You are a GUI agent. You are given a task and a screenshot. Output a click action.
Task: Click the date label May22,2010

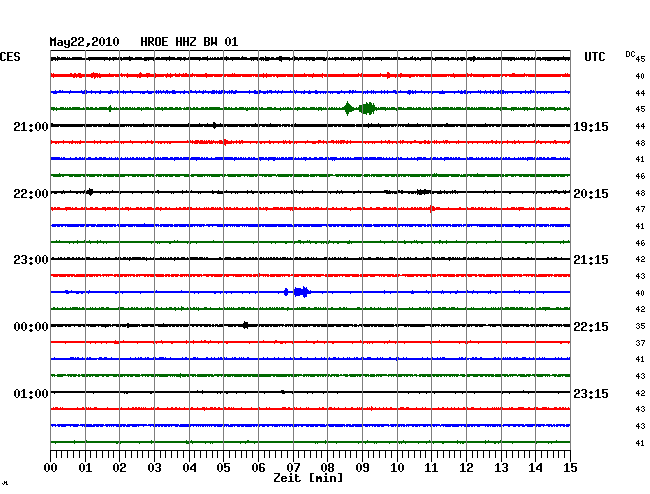[85, 42]
